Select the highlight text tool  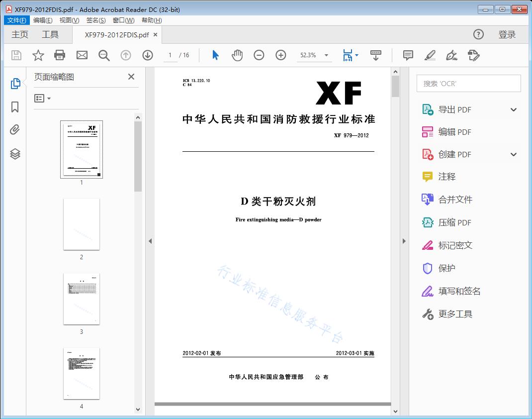430,55
